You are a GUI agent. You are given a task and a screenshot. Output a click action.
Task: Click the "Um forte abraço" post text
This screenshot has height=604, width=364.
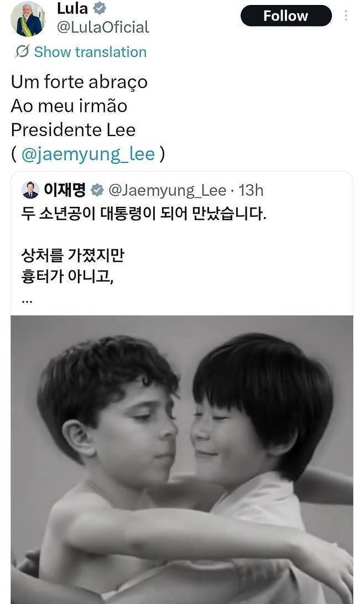point(79,82)
